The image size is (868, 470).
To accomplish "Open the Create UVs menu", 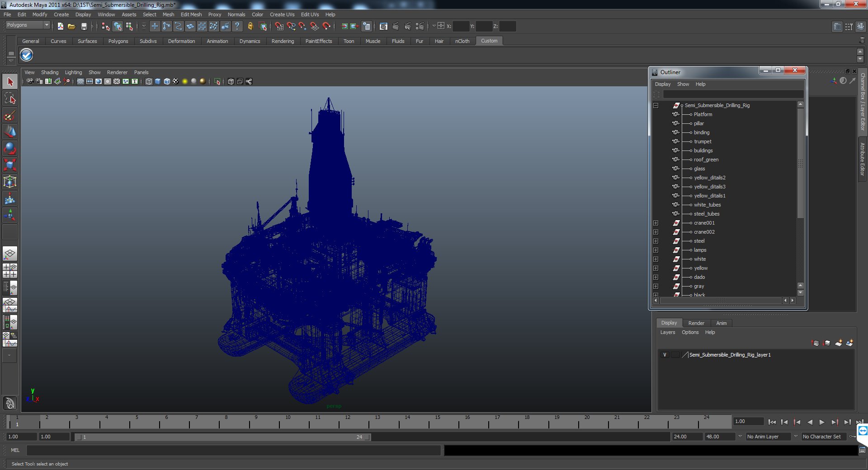I will point(282,14).
